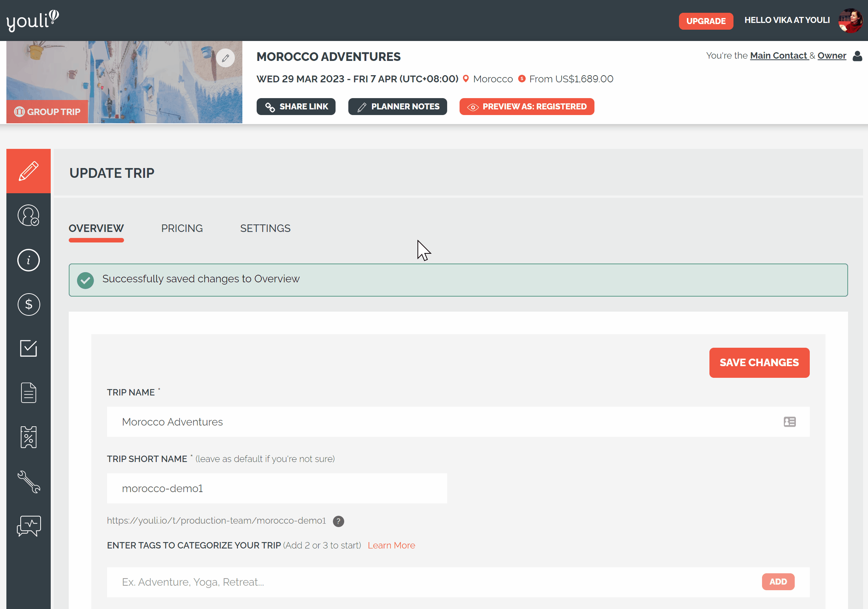Click the Trip Name template icon
The image size is (868, 609).
pyautogui.click(x=789, y=422)
